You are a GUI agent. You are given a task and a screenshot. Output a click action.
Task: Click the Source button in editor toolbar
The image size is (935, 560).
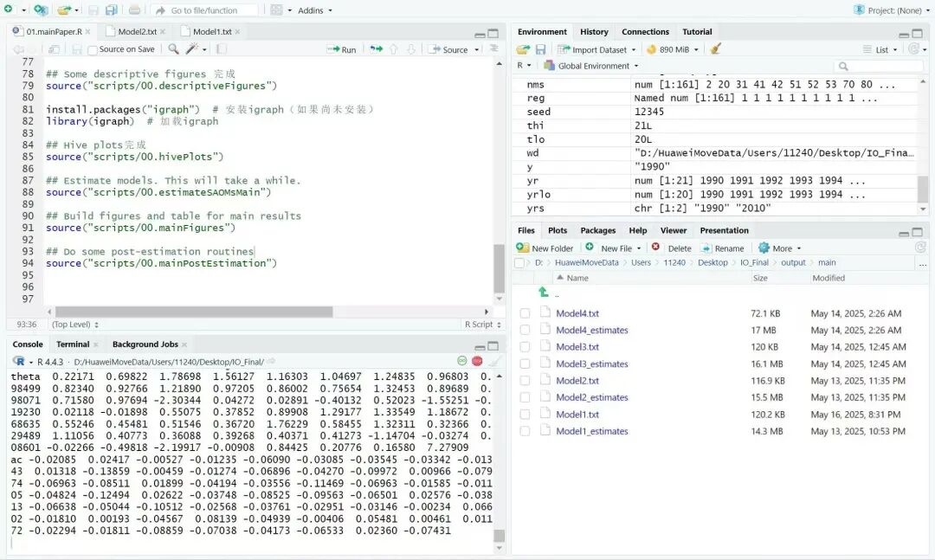coord(449,49)
